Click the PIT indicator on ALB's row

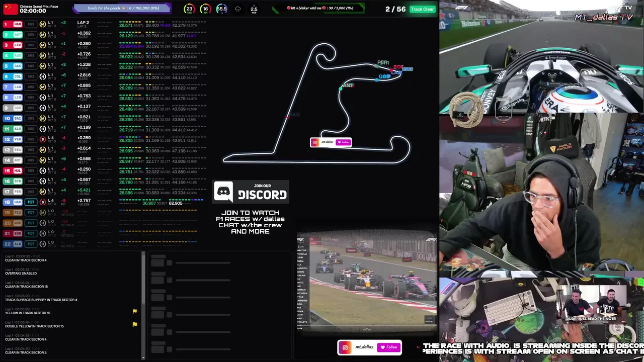31,244
